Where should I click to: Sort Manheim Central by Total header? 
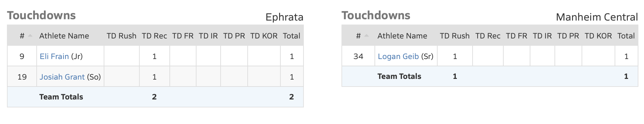pyautogui.click(x=626, y=36)
